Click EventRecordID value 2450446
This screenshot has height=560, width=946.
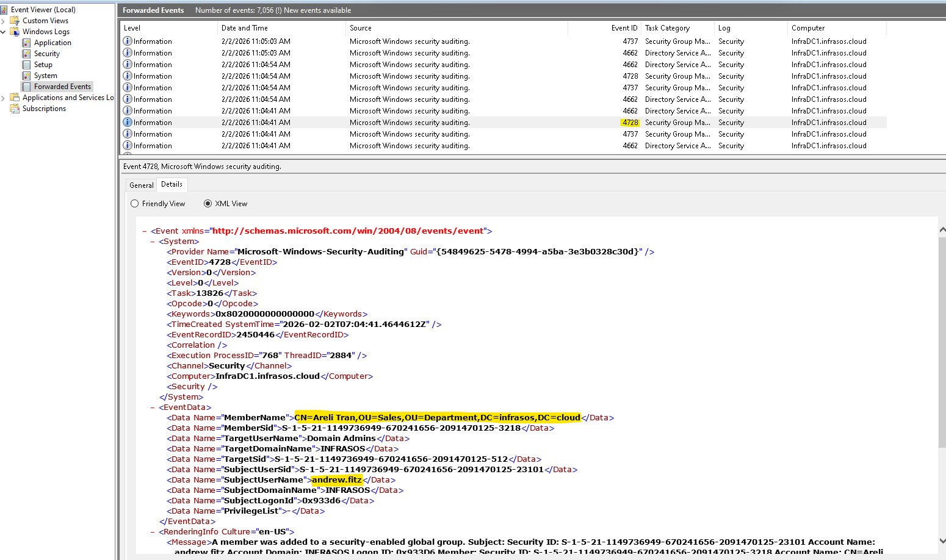coord(256,335)
